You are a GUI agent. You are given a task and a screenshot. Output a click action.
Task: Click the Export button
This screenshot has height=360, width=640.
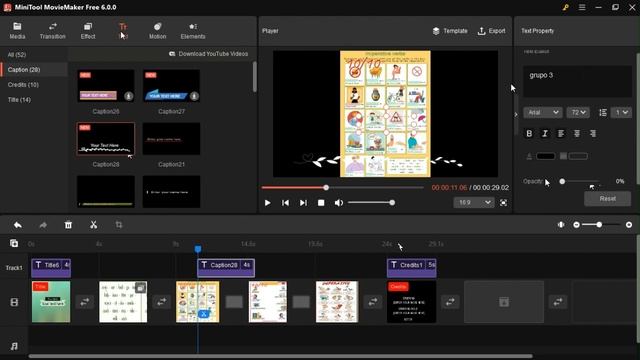491,31
